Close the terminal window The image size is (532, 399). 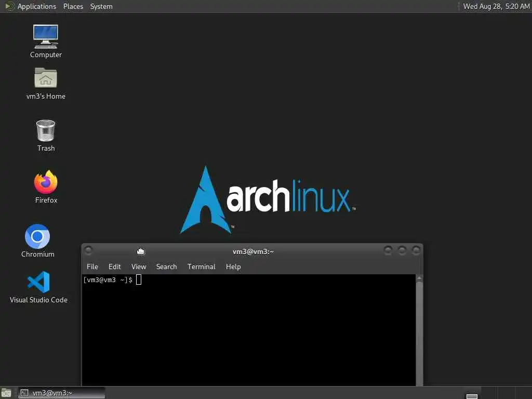click(416, 250)
